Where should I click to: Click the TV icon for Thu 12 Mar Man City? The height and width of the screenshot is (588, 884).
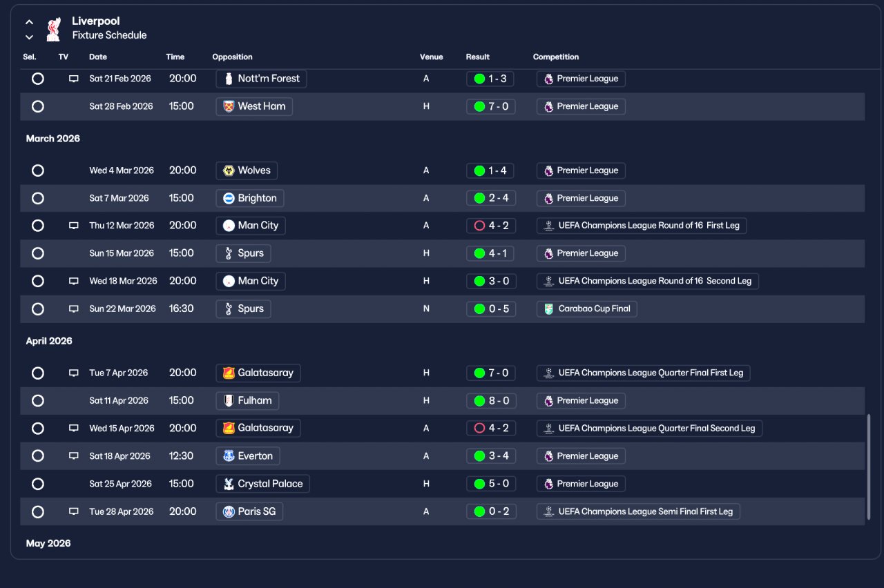[74, 226]
